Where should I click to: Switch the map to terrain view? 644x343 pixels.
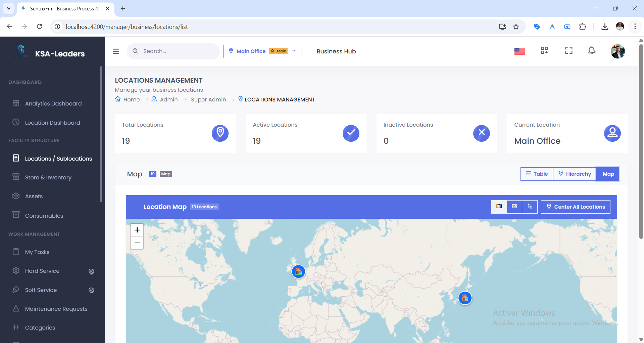pyautogui.click(x=530, y=207)
